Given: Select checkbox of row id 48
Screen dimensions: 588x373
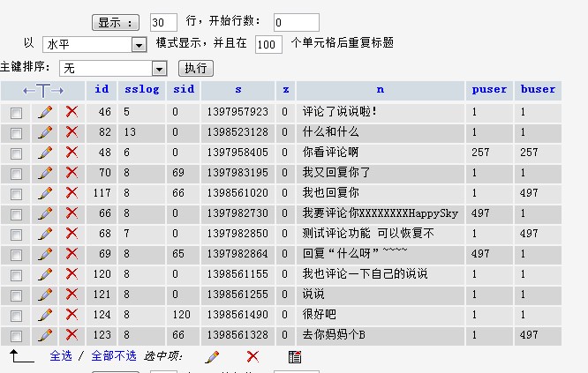Looking at the screenshot, I should [16, 153].
